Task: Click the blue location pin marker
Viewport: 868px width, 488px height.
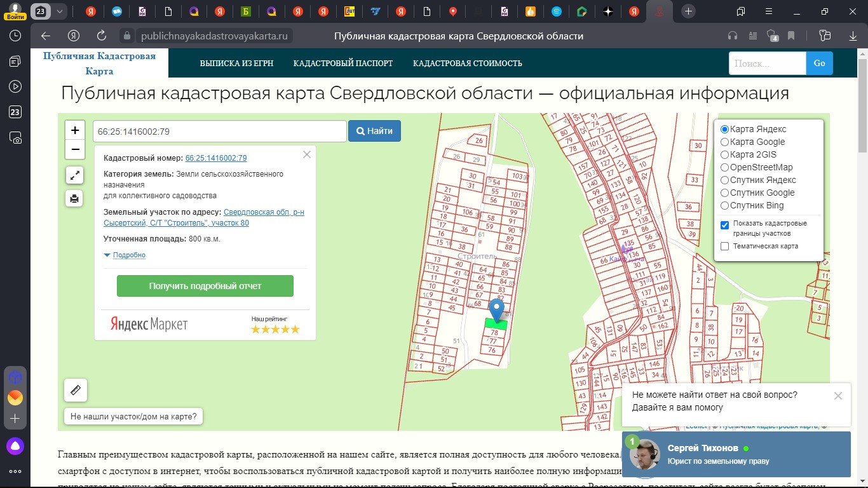Action: pos(496,309)
